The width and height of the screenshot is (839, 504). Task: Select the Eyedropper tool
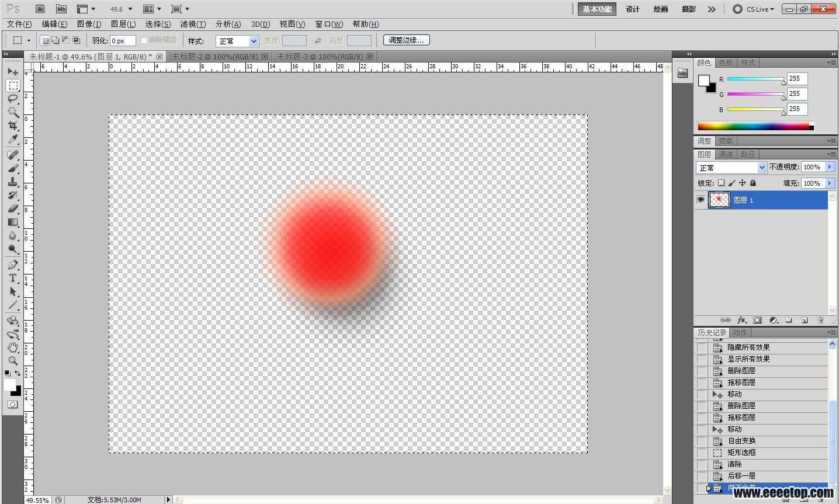tap(13, 139)
